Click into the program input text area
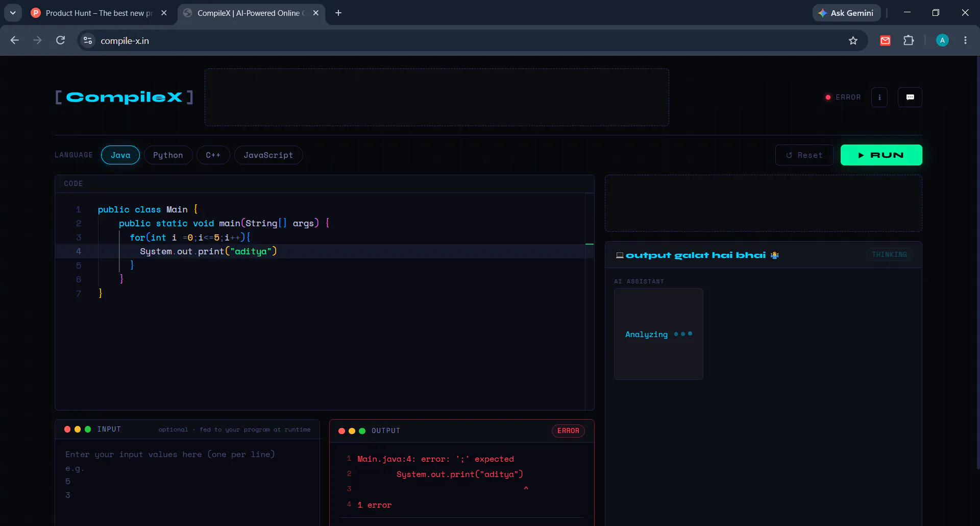 pos(187,482)
